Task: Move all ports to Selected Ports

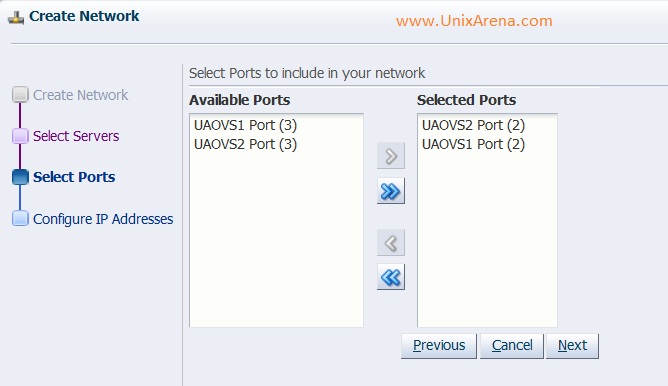Action: coord(391,191)
